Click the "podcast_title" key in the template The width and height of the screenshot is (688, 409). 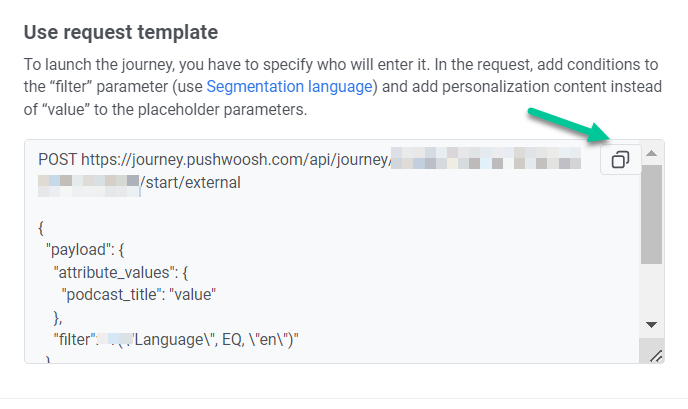click(112, 294)
